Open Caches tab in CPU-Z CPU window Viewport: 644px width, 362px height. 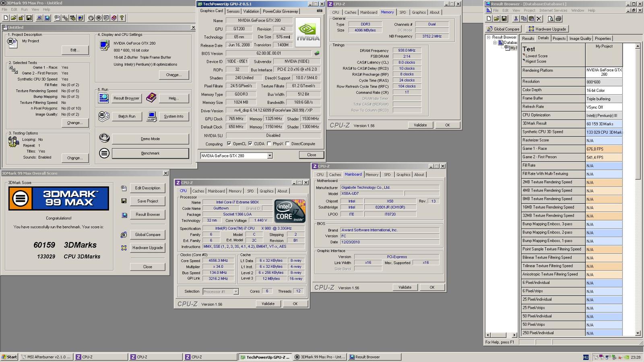(x=198, y=191)
